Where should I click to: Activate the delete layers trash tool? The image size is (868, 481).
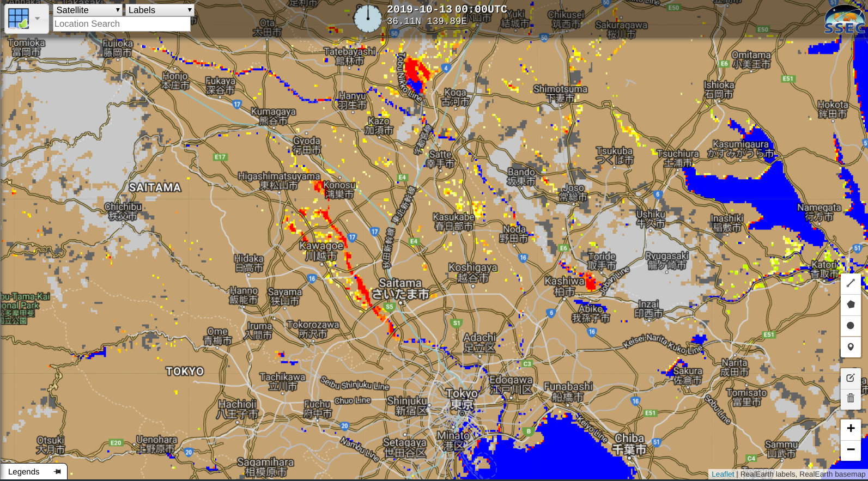pos(851,398)
